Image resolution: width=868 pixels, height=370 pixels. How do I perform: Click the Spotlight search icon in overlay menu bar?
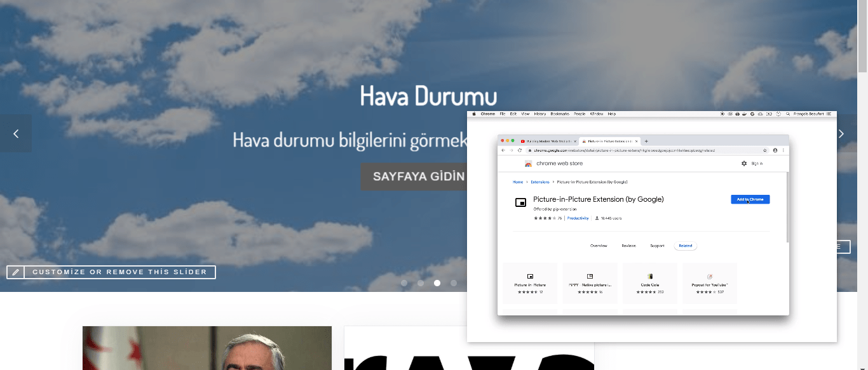tap(787, 114)
